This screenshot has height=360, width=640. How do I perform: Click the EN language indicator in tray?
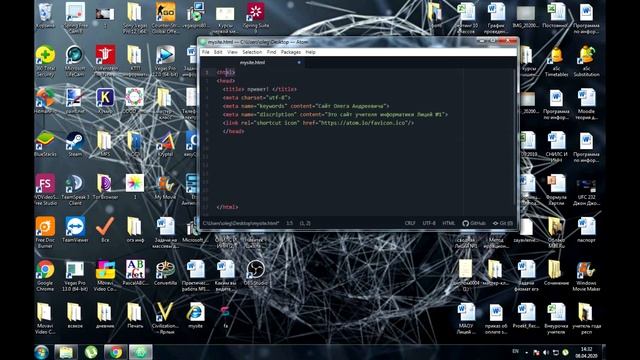tap(516, 351)
